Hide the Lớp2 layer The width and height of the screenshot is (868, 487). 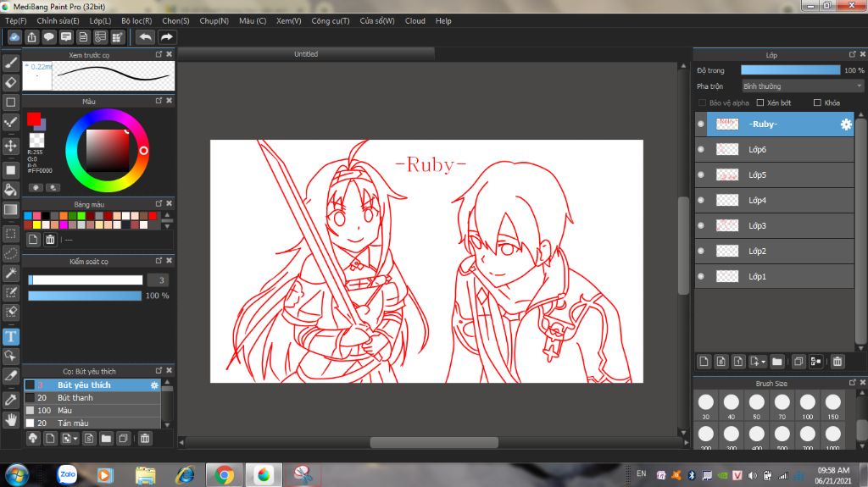point(701,252)
